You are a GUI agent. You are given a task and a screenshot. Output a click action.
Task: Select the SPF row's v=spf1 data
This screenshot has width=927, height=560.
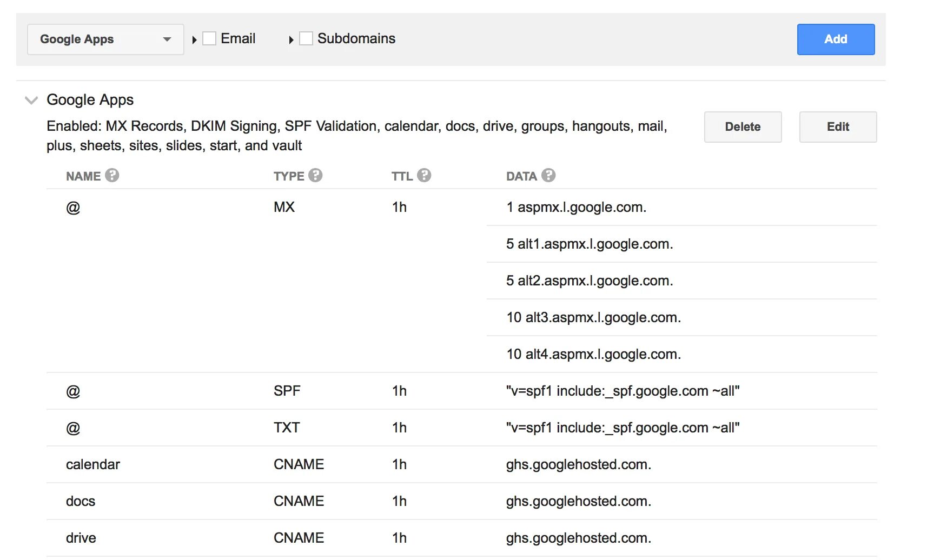623,391
